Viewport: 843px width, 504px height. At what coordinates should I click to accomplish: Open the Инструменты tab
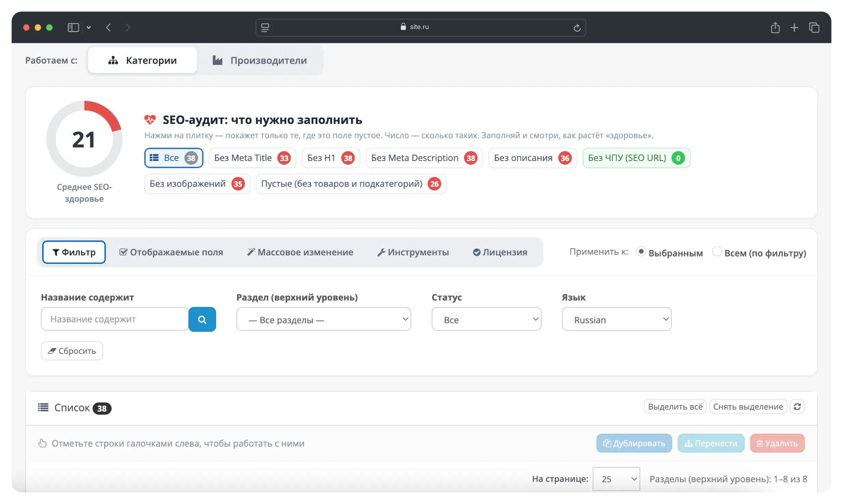coord(413,252)
